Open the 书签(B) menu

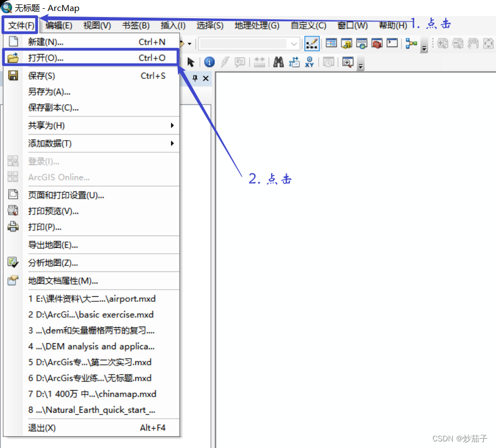click(136, 25)
